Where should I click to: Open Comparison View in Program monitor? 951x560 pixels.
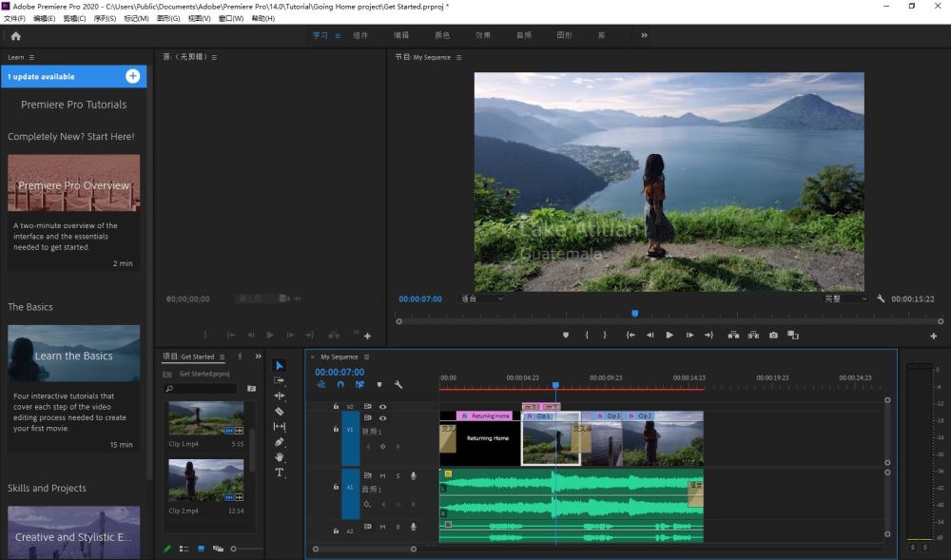coord(793,336)
